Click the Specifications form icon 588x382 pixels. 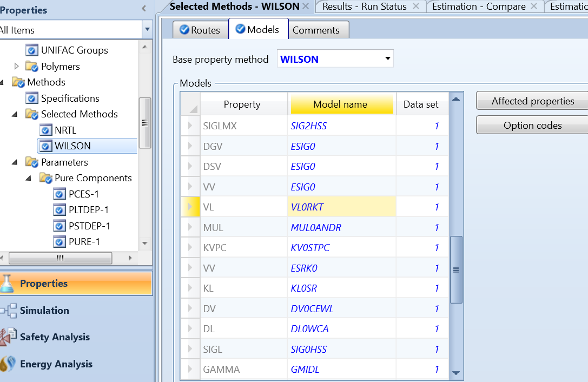coord(32,98)
